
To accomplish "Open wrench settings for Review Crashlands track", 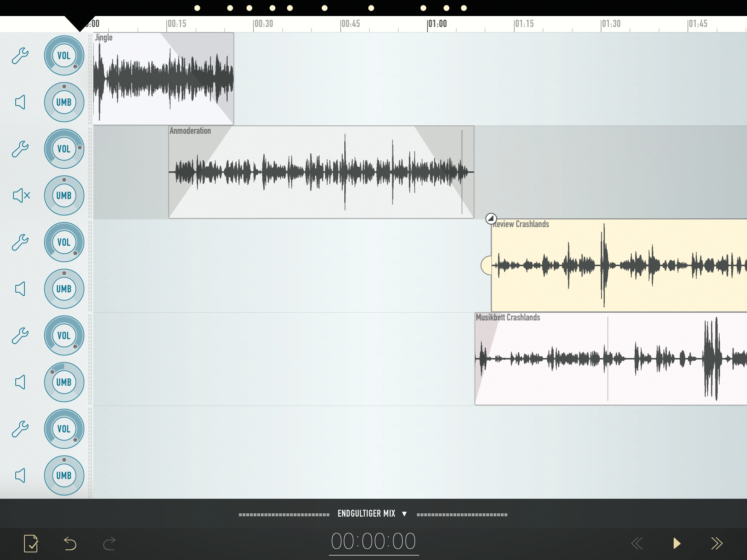I will [20, 242].
